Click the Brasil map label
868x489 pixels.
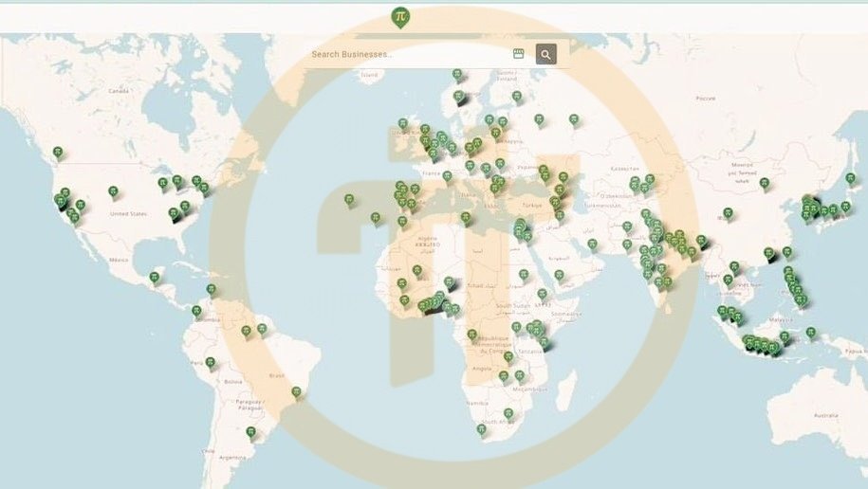coord(276,375)
